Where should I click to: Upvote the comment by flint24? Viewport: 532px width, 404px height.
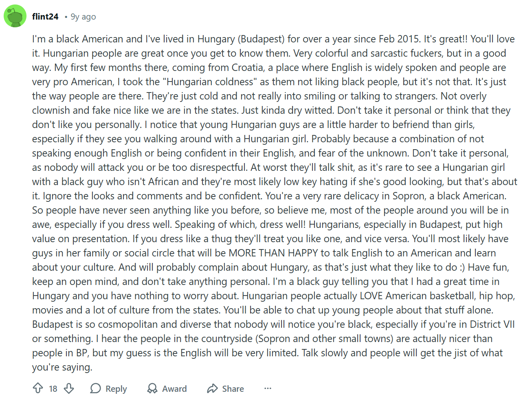pos(38,388)
